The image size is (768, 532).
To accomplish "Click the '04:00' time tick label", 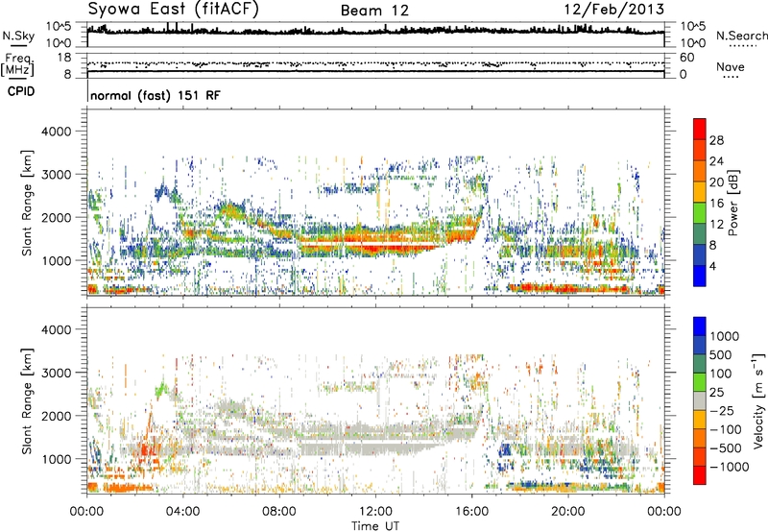I will [182, 512].
